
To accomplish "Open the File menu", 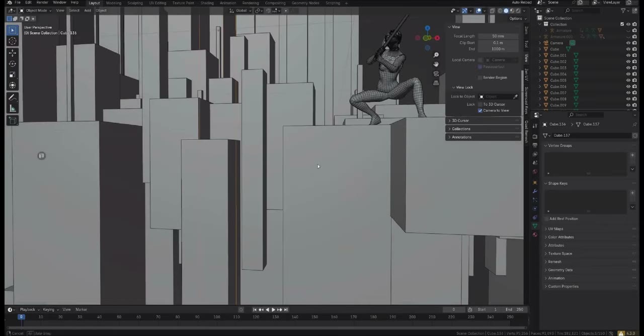I will 18,3.
